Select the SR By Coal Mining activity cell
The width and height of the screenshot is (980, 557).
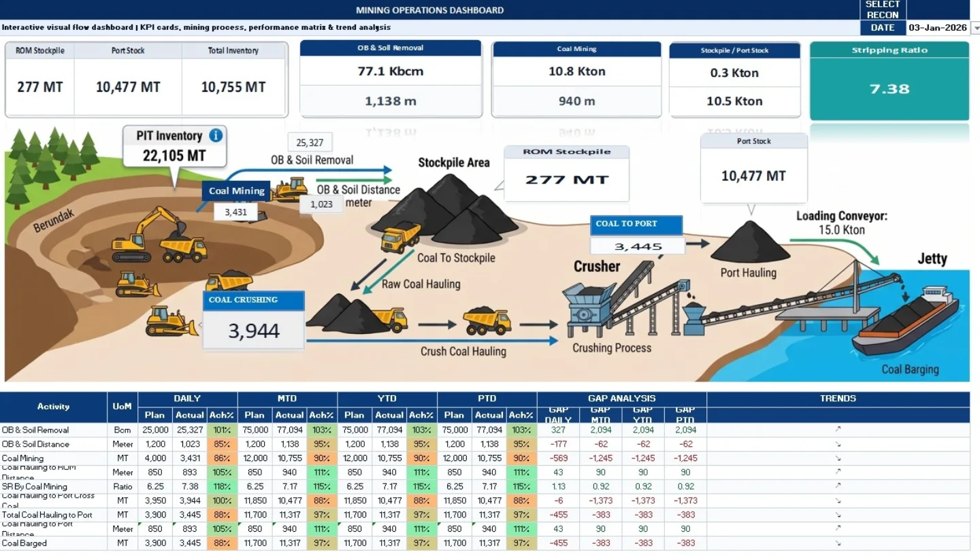54,486
